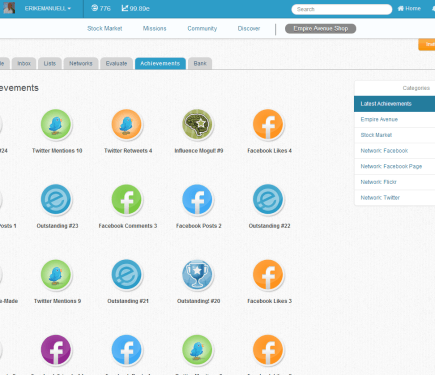Click the 'Outstanding! #20' label
Image resolution: width=435 pixels, height=375 pixels.
(x=198, y=301)
